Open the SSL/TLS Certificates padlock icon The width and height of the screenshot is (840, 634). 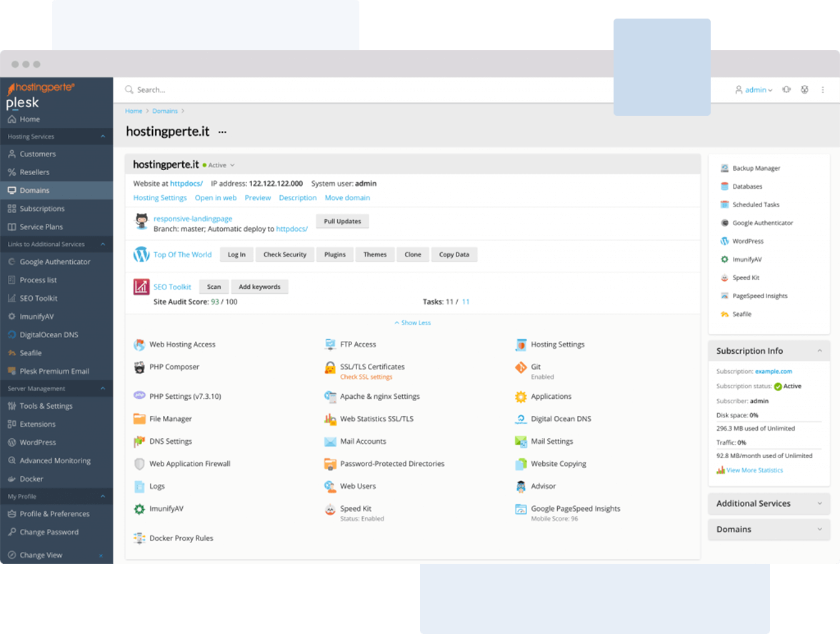point(330,368)
